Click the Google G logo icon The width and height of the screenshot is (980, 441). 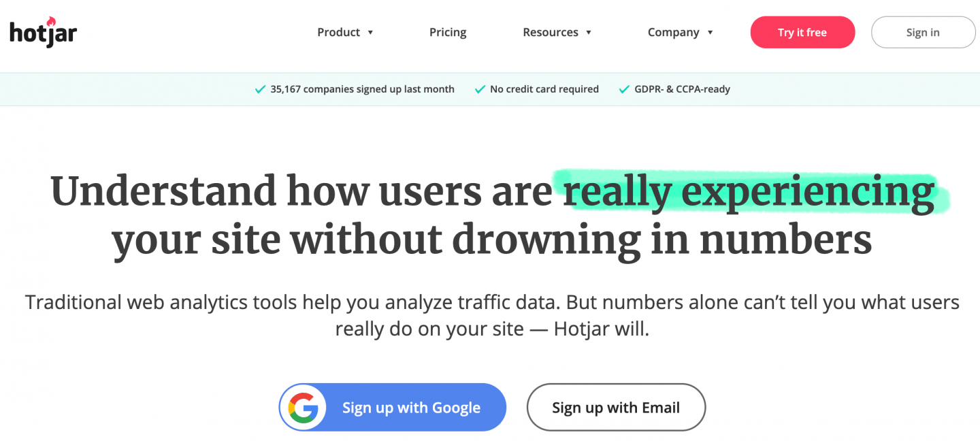pyautogui.click(x=303, y=408)
